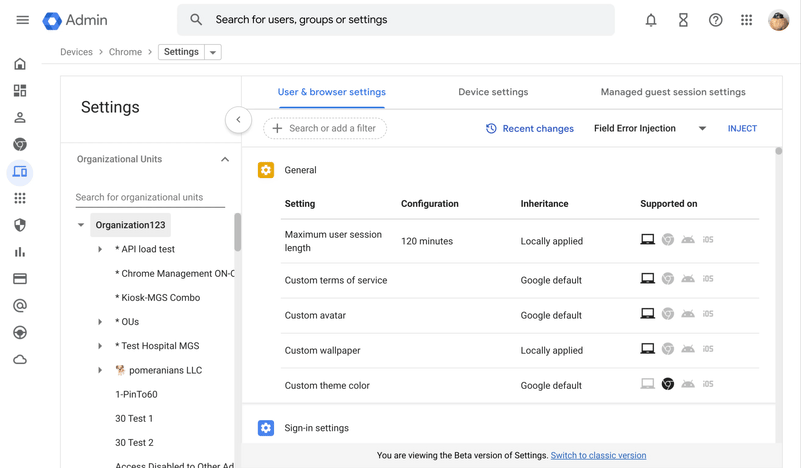
Task: Open Account at-sign icon in the sidebar
Action: 20,306
